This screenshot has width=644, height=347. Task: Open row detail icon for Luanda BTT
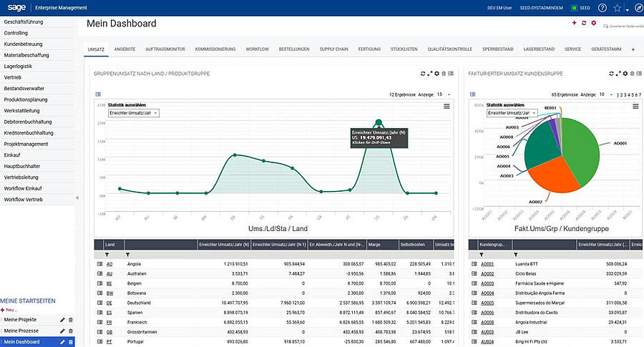(x=474, y=263)
